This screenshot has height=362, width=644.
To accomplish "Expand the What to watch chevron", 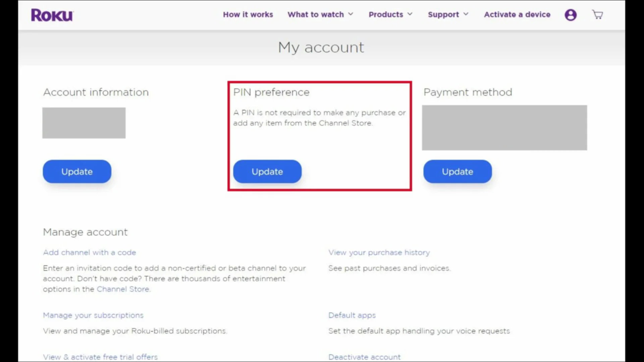I will (x=351, y=14).
